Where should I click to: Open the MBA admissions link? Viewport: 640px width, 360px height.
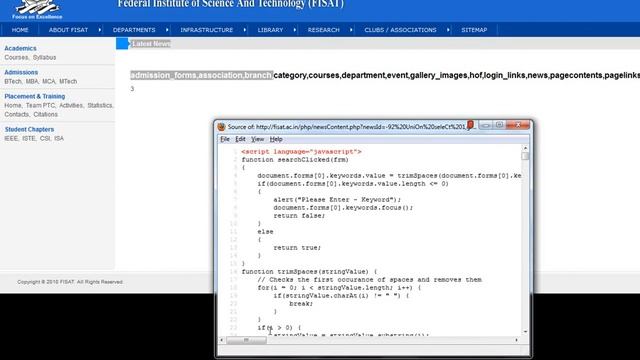point(32,82)
